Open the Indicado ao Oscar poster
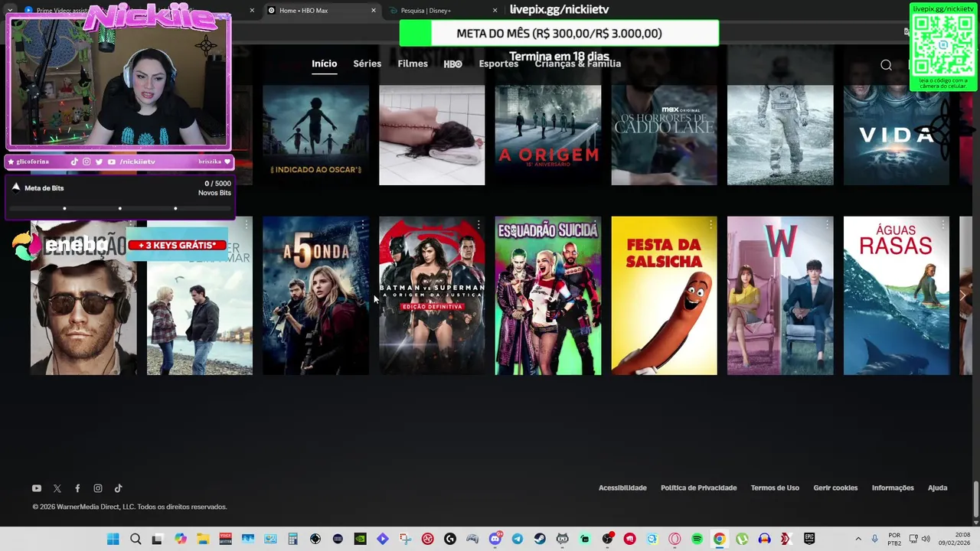Screen dimensions: 980x551 pyautogui.click(x=315, y=135)
